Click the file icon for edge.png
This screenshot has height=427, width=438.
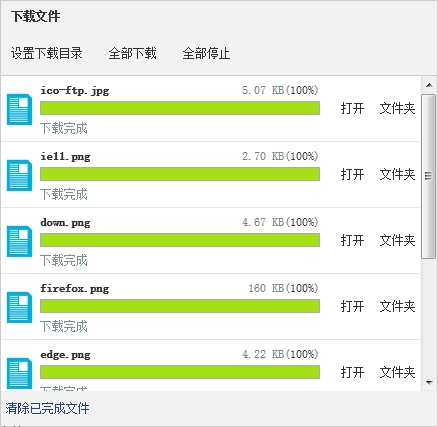(x=19, y=373)
